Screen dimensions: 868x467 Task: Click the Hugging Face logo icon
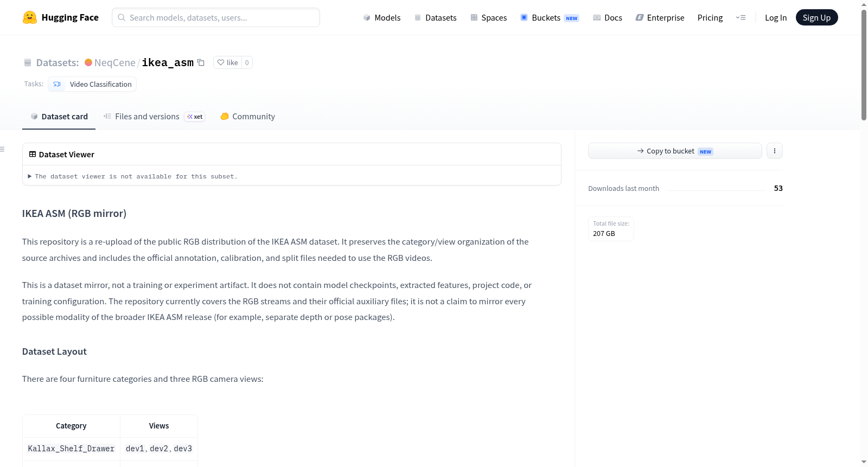click(x=30, y=17)
